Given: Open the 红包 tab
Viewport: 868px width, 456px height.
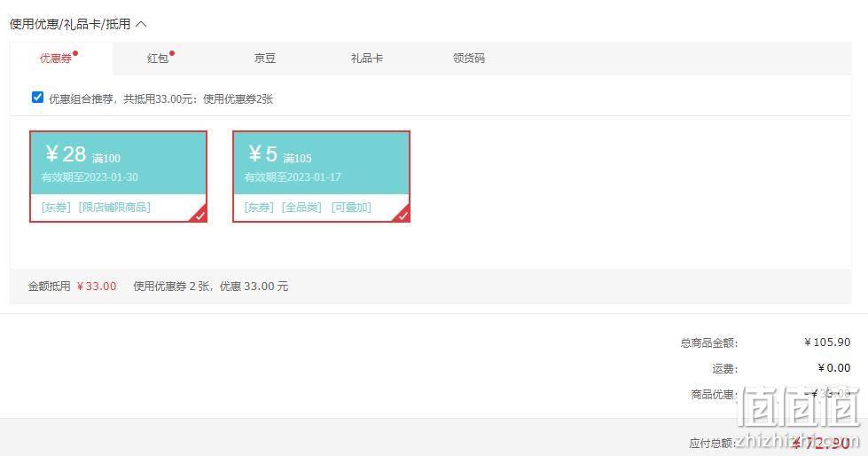Looking at the screenshot, I should tap(158, 59).
